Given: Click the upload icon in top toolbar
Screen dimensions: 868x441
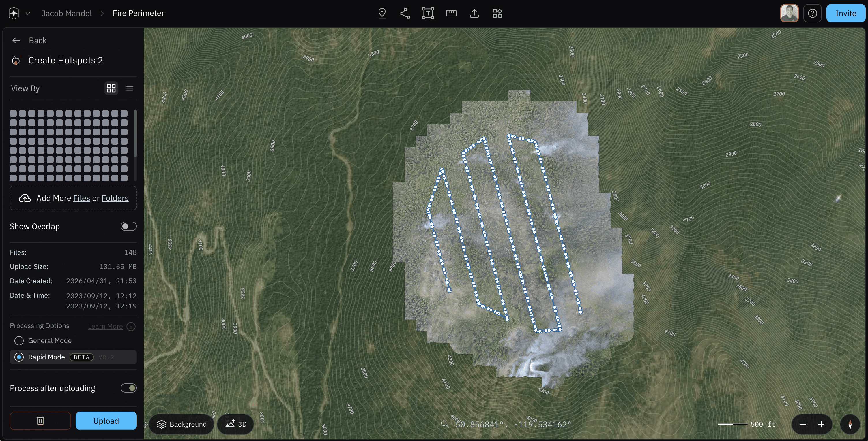Looking at the screenshot, I should pos(474,13).
